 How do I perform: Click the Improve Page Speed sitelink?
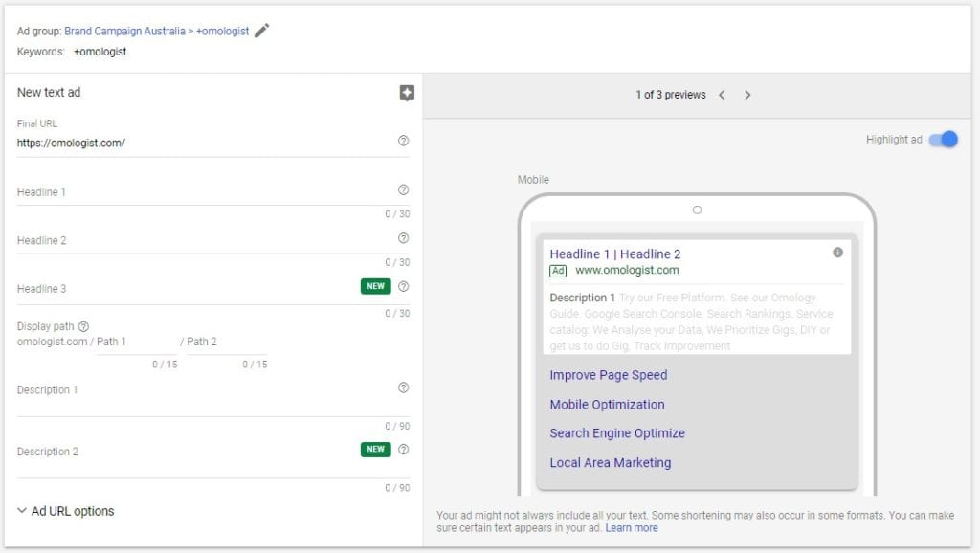click(x=608, y=375)
